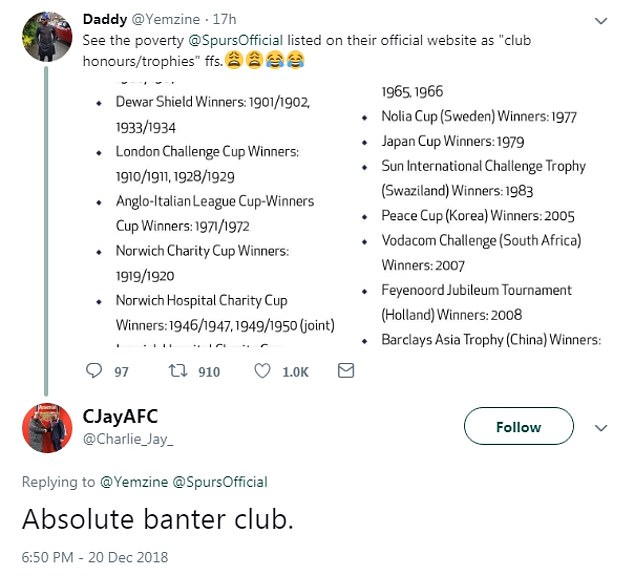634x576 pixels.
Task: Like the tweet with heart icon
Action: [263, 372]
